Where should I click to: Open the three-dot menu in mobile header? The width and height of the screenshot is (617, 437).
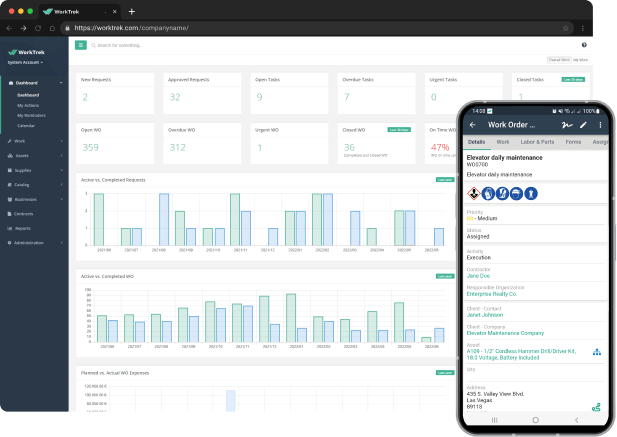(600, 125)
